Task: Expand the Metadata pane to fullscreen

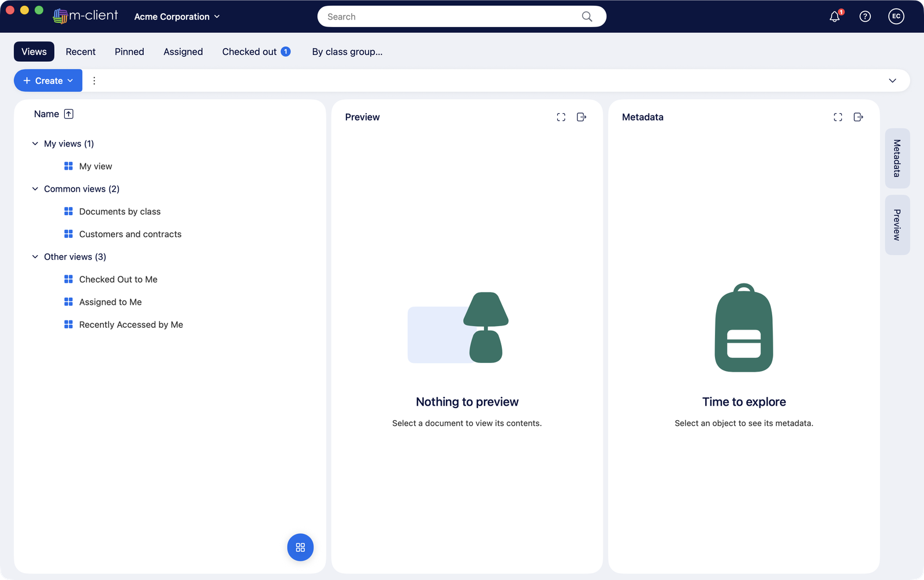Action: coord(838,117)
